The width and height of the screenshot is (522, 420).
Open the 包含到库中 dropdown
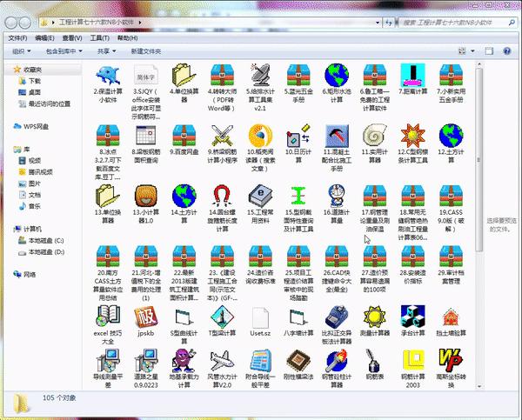64,51
